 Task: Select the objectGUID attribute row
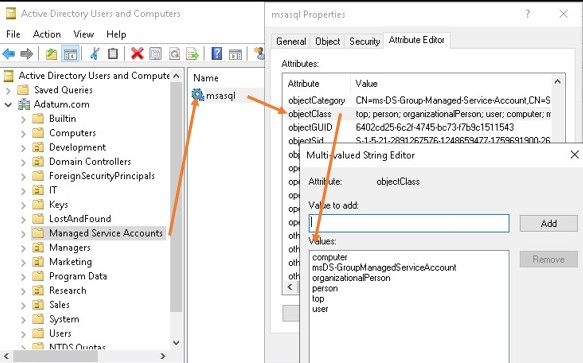pos(419,127)
